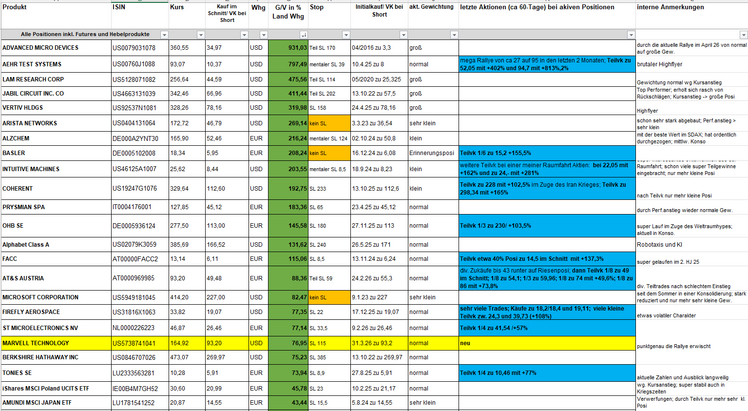Select ISIN cell 'US0079031078'
748x411 pixels.
140,48
